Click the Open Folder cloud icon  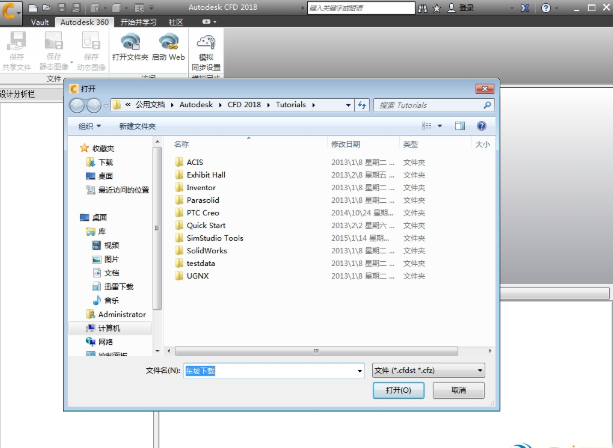(x=130, y=42)
